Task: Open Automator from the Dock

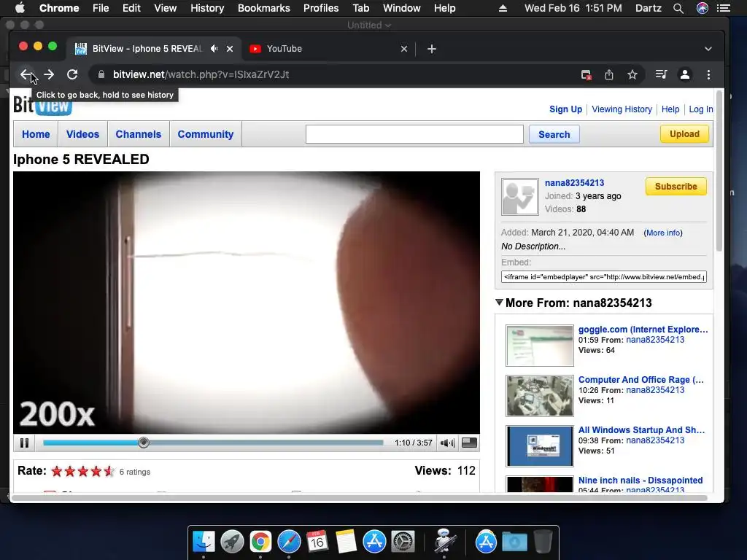Action: click(x=444, y=542)
